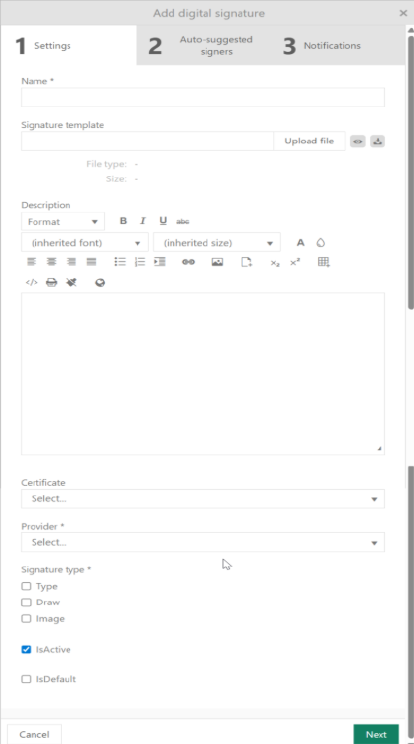Apply strikethrough formatting button
The height and width of the screenshot is (744, 414).
tap(183, 221)
